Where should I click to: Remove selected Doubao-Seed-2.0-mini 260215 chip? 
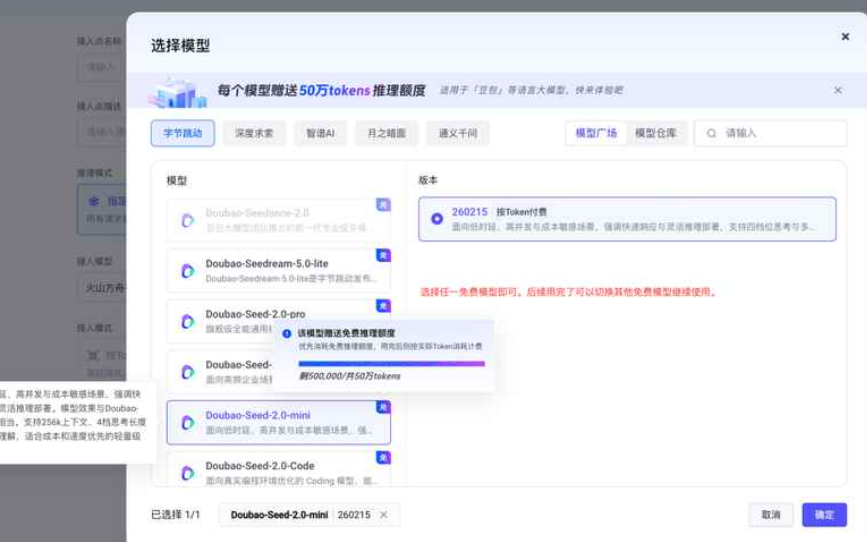pos(383,515)
